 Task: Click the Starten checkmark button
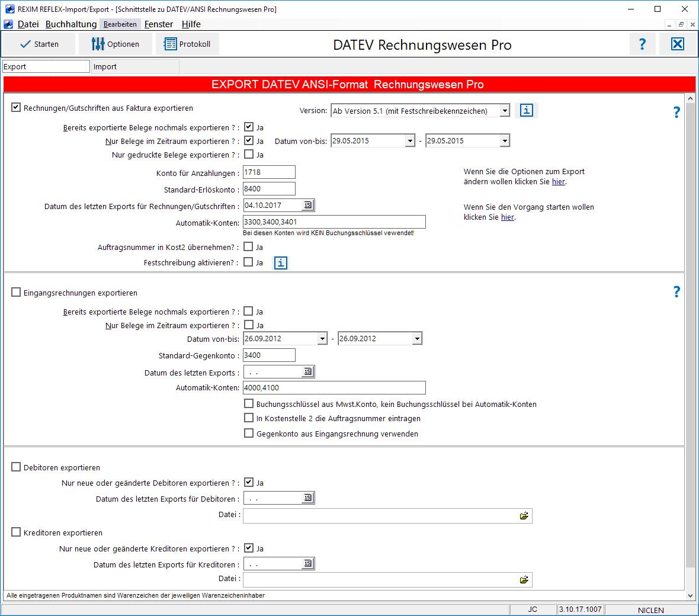pyautogui.click(x=39, y=44)
